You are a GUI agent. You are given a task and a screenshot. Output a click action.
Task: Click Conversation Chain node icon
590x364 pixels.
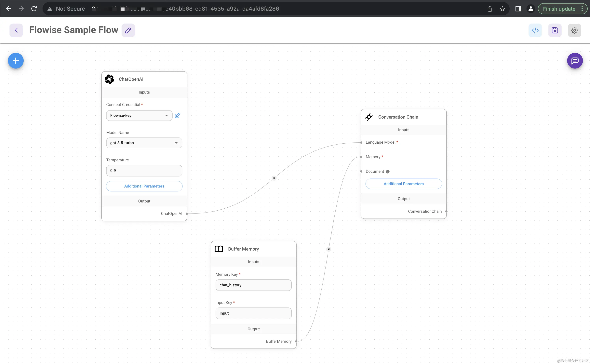pyautogui.click(x=369, y=117)
